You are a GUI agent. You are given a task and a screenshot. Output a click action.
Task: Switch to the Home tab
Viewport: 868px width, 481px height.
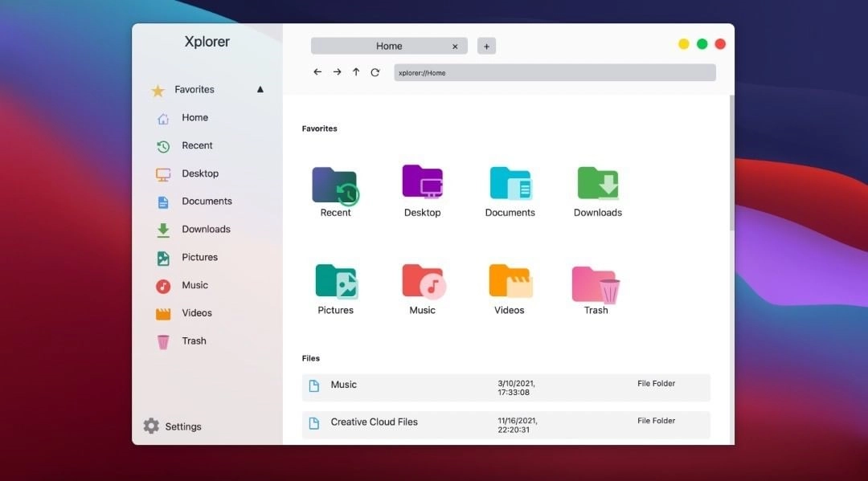(389, 46)
